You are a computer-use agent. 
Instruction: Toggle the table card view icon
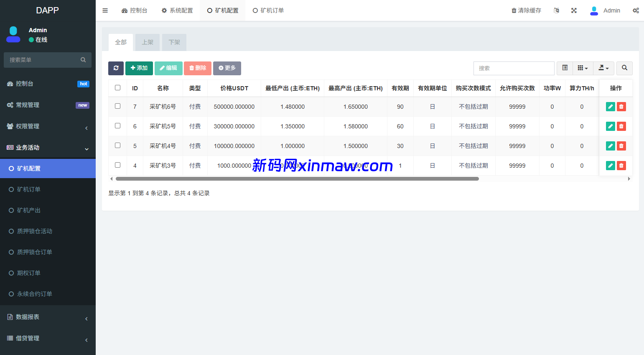565,68
